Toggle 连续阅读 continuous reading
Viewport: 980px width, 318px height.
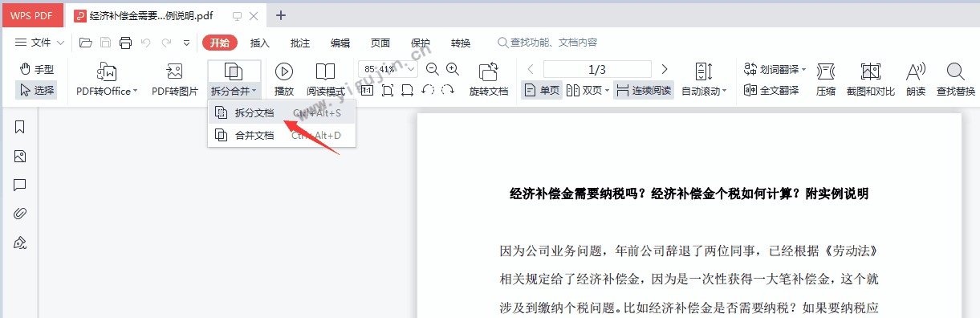pos(644,91)
